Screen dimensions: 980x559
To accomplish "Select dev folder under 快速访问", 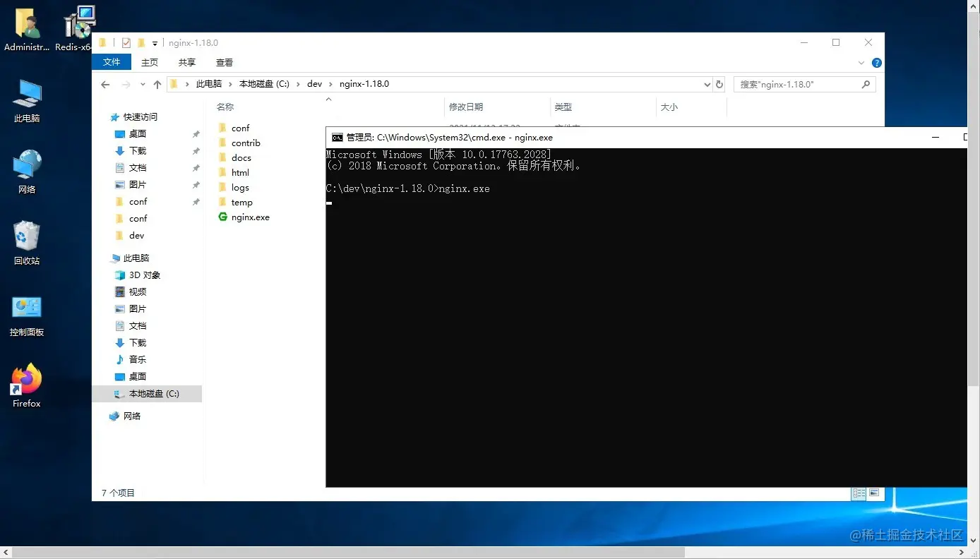I will click(x=136, y=236).
